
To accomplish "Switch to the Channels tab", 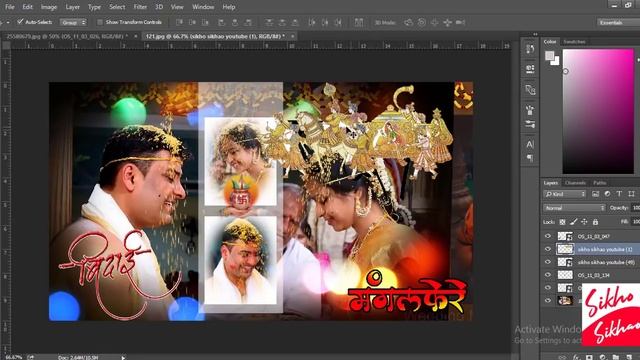I will 576,183.
